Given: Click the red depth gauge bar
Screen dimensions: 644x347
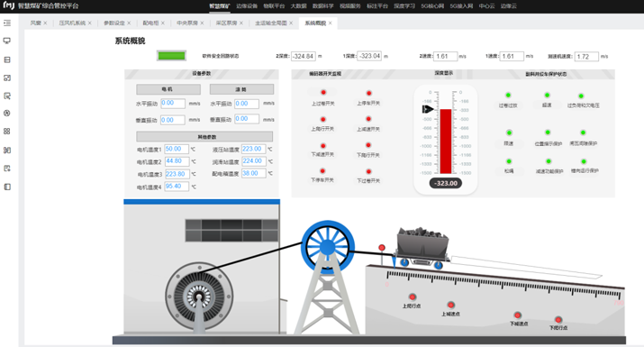Looking at the screenshot, I should (x=446, y=142).
